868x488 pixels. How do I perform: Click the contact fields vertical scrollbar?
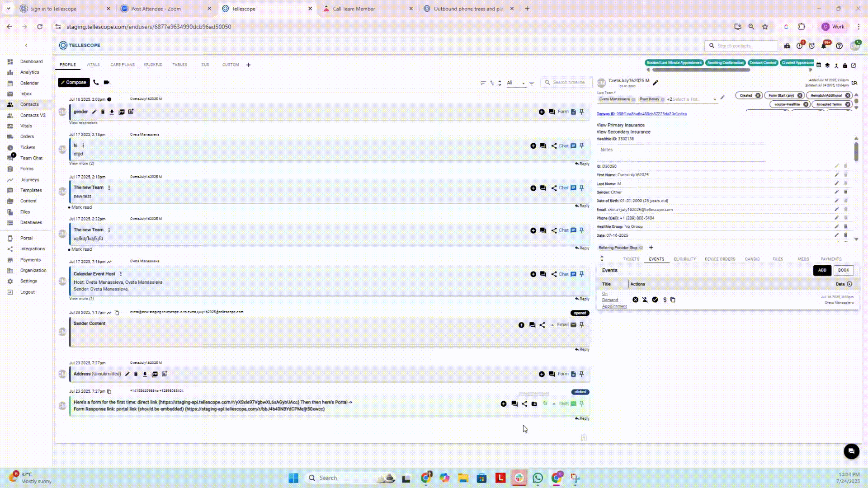click(856, 151)
